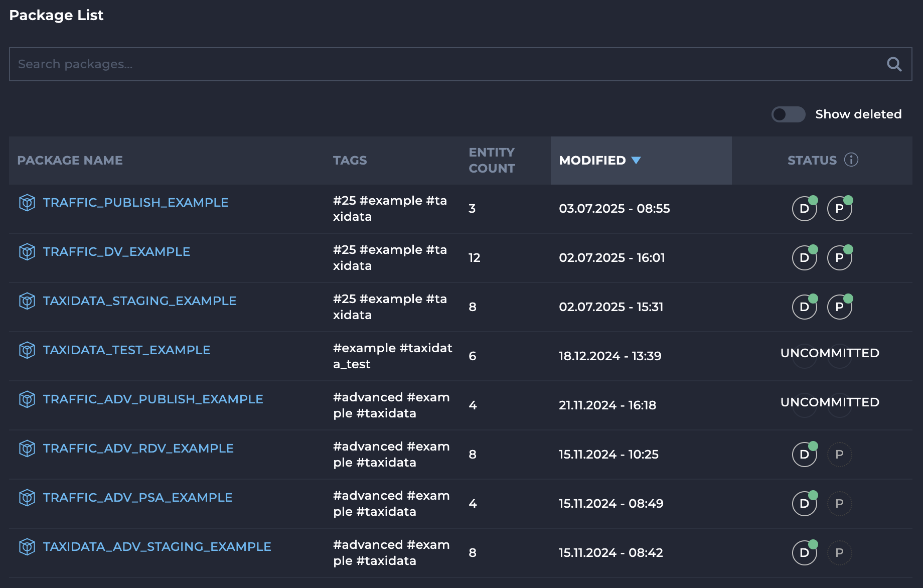Screen dimensions: 923x588
Task: Click greyed P badge for TRAFFIC_ADV_PSA_EXAMPLE
Action: click(x=839, y=504)
